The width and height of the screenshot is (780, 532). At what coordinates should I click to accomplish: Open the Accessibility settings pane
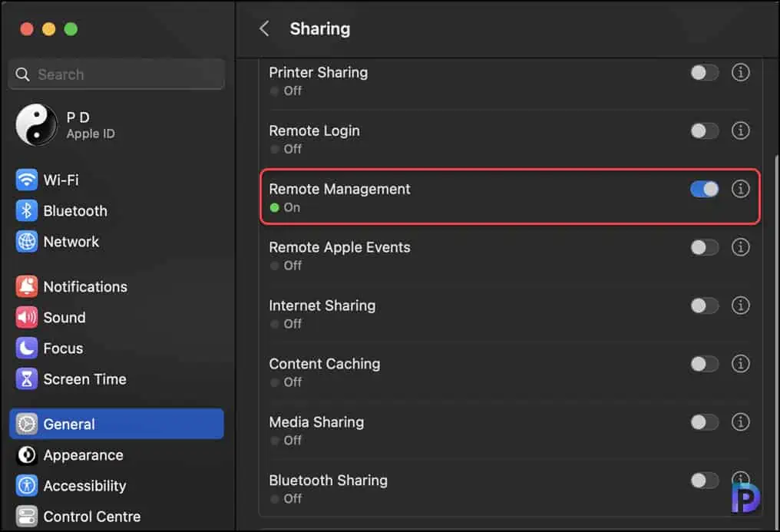tap(117, 486)
